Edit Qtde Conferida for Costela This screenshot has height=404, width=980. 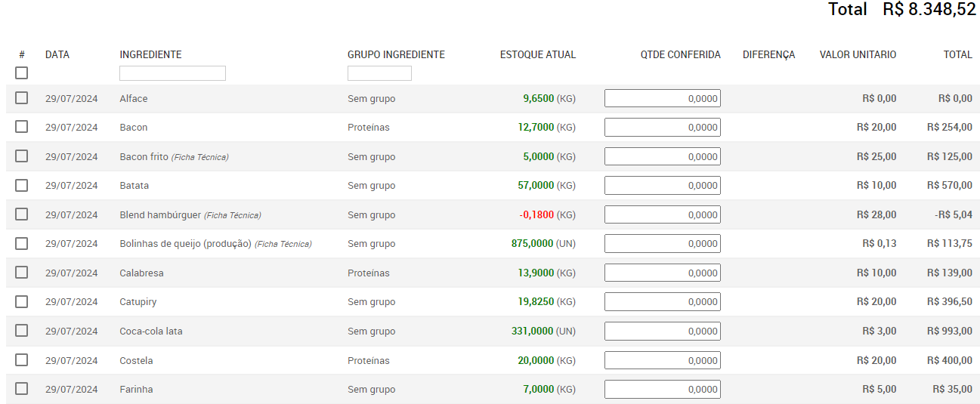tap(663, 360)
